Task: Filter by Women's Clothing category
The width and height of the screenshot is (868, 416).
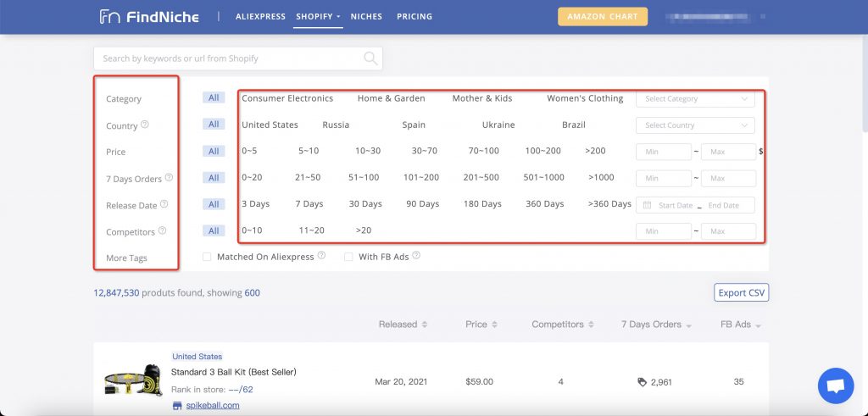Action: click(x=585, y=98)
